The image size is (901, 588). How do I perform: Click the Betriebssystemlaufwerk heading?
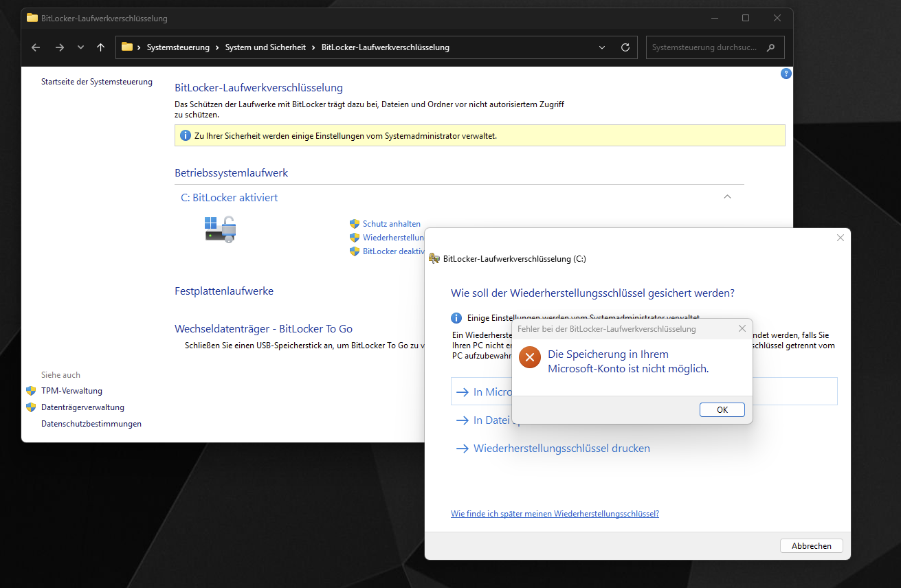coord(232,173)
